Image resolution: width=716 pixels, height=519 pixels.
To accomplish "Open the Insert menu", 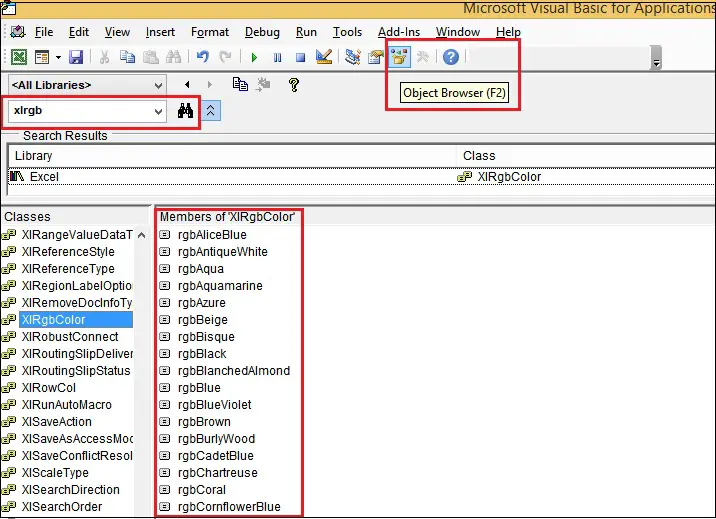I will 160,32.
